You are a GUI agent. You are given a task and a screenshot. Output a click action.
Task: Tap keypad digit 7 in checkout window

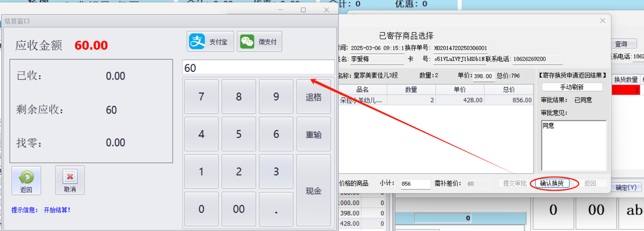point(201,97)
